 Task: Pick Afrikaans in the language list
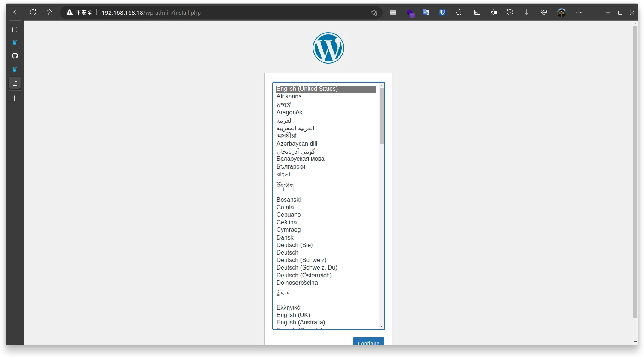(x=289, y=96)
